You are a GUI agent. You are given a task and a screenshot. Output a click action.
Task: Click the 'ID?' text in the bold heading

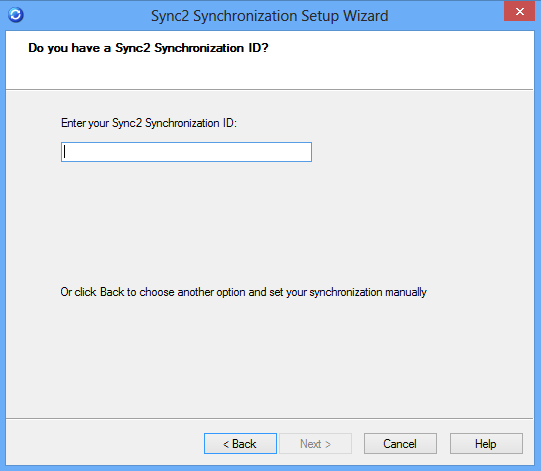tap(258, 48)
